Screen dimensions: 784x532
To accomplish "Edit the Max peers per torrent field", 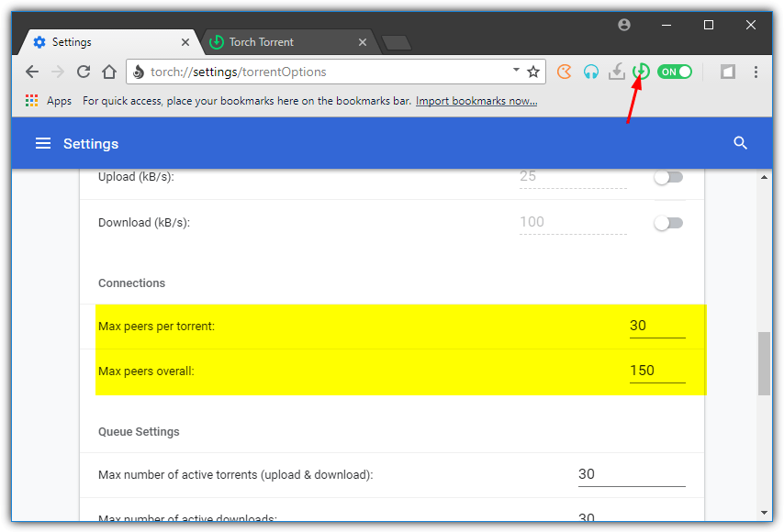I will point(657,327).
